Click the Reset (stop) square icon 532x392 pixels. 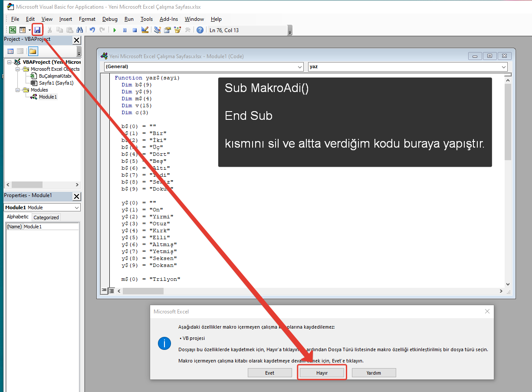[135, 30]
